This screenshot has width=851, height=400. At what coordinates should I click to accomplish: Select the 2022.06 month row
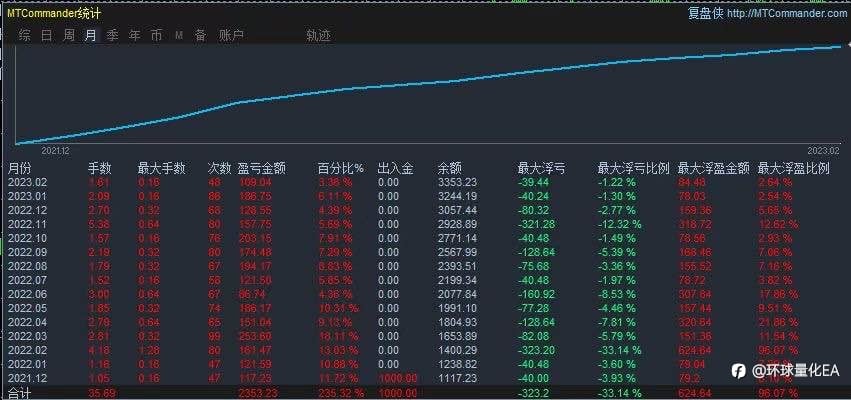click(x=426, y=294)
